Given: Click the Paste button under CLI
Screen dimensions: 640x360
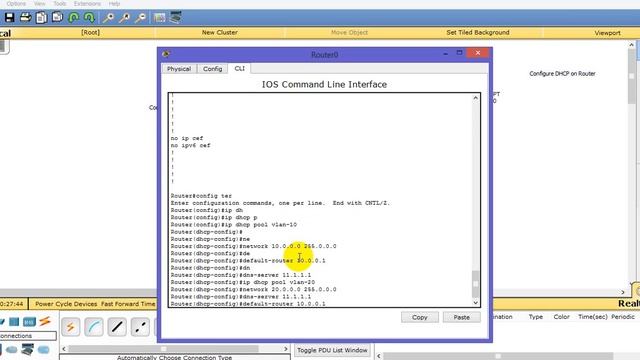Looking at the screenshot, I should [462, 317].
